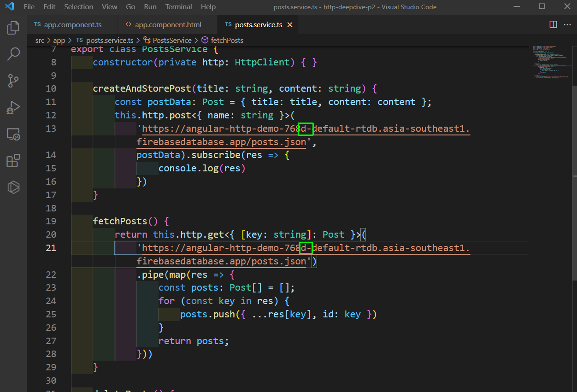Click the PostsService class name on line 7
This screenshot has width=577, height=392.
point(175,49)
